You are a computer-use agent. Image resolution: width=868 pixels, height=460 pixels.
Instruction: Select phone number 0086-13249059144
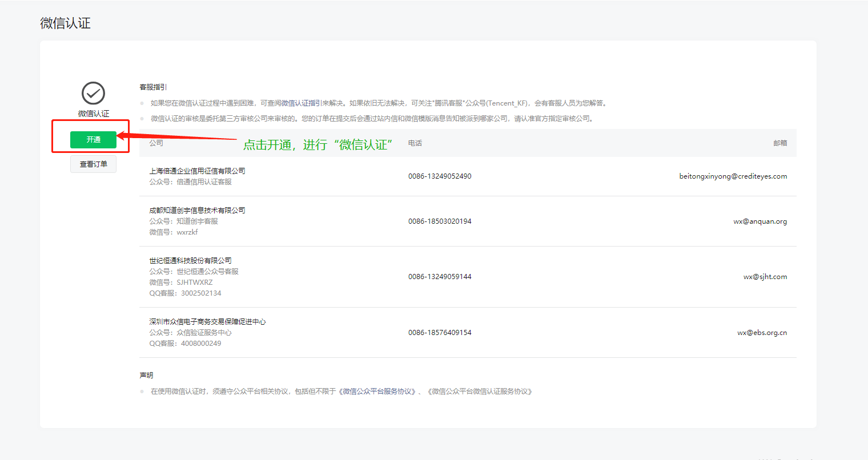440,277
